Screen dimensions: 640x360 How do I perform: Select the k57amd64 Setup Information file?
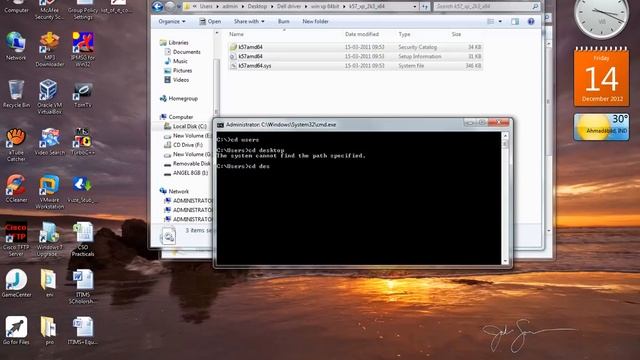[355, 56]
